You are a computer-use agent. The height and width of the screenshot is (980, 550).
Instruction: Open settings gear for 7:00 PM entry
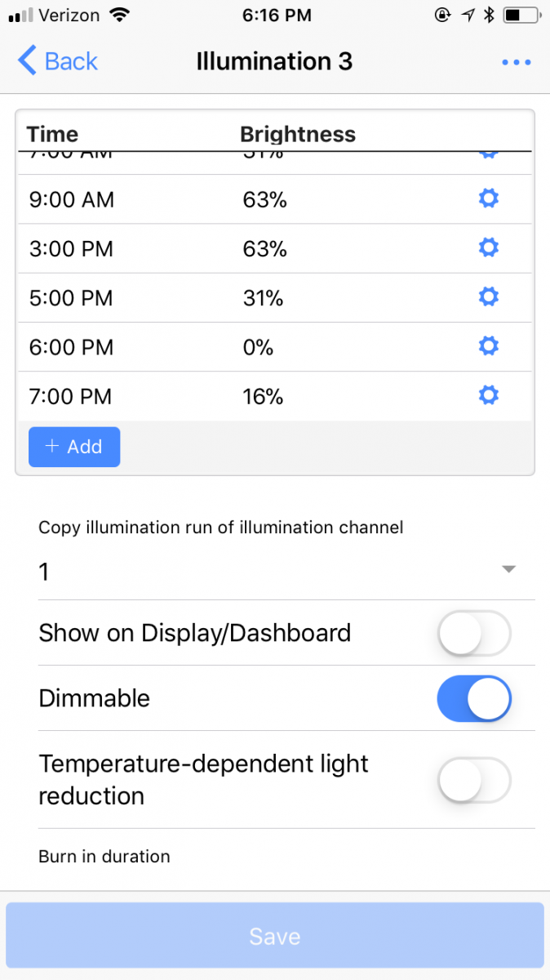[488, 395]
